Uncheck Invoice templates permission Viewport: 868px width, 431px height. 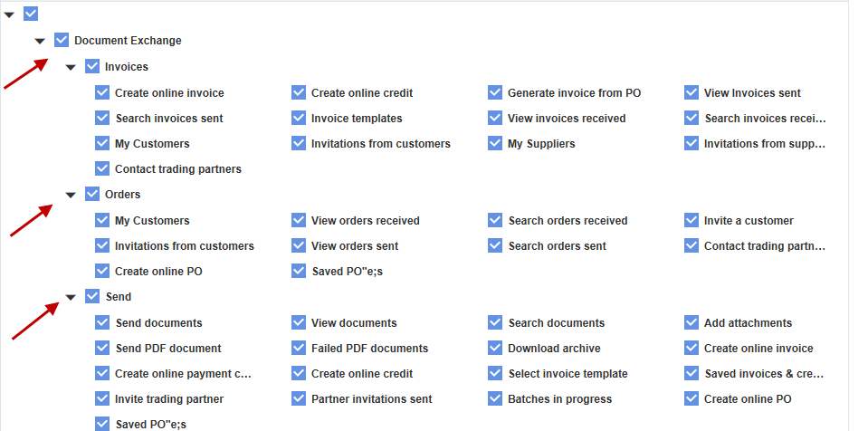[299, 118]
